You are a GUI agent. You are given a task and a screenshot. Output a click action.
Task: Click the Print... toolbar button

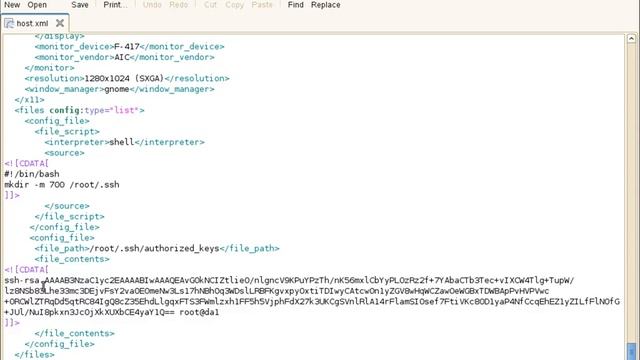[x=115, y=5]
